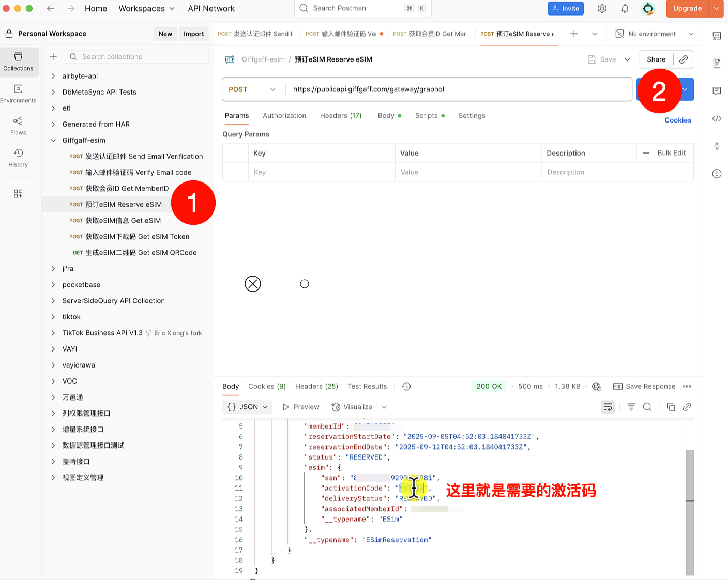This screenshot has height=580, width=728.
Task: Open the notifications bell icon
Action: click(625, 9)
